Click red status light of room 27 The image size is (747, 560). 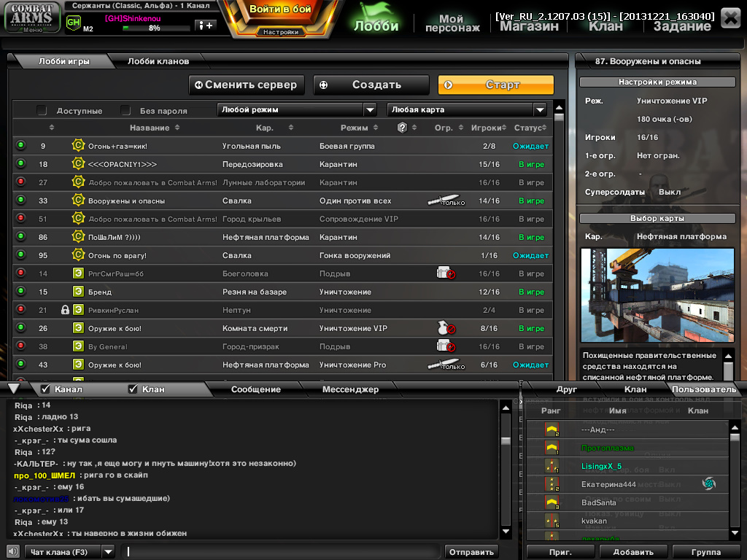point(20,182)
